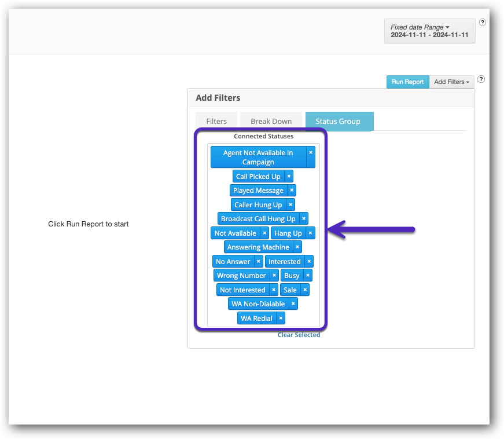Expand the Add Filters dropdown
Screen dimensions: 504x439
(x=451, y=82)
